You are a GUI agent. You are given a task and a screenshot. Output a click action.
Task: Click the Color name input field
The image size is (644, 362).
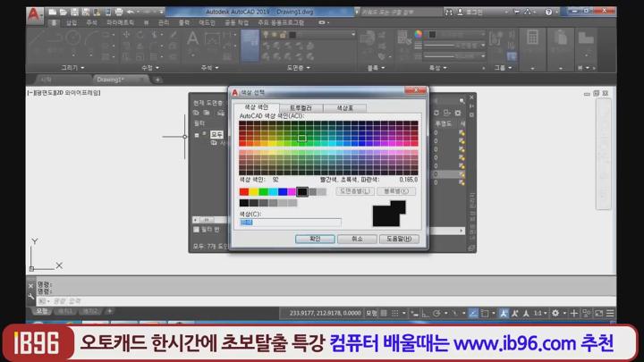[x=291, y=222]
